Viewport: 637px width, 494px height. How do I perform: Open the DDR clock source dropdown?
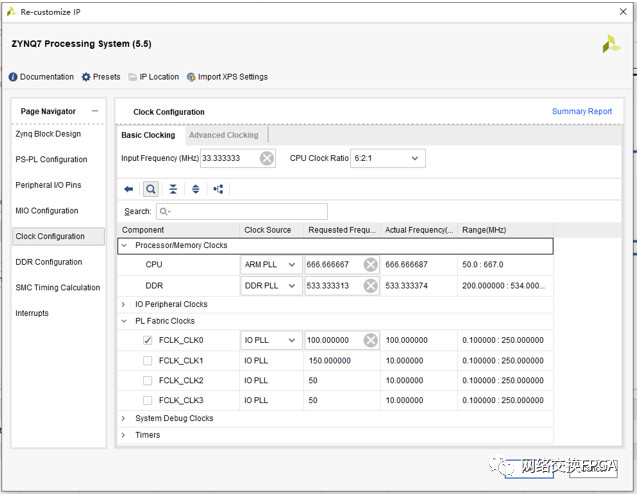[x=291, y=285]
